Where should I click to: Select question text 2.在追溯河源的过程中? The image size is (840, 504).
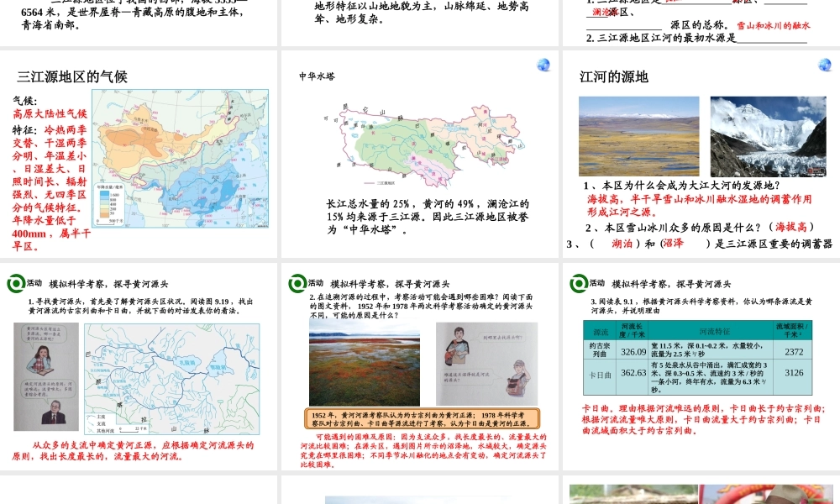[421, 306]
